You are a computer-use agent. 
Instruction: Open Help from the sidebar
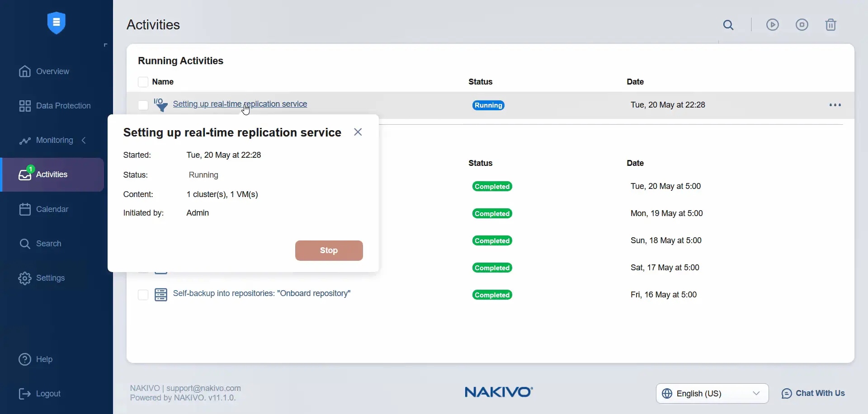[x=43, y=359]
